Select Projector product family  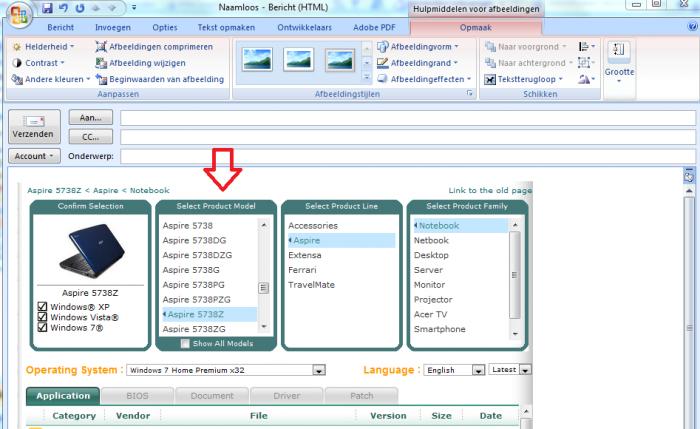pos(433,300)
